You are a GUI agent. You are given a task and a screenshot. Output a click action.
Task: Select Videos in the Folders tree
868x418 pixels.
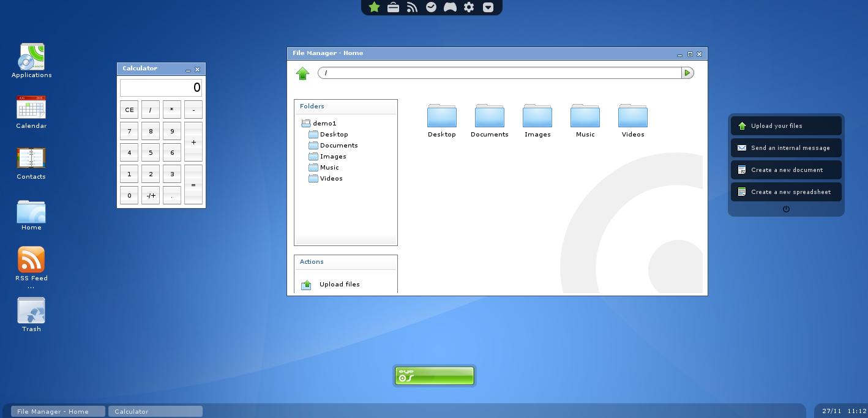(326, 178)
